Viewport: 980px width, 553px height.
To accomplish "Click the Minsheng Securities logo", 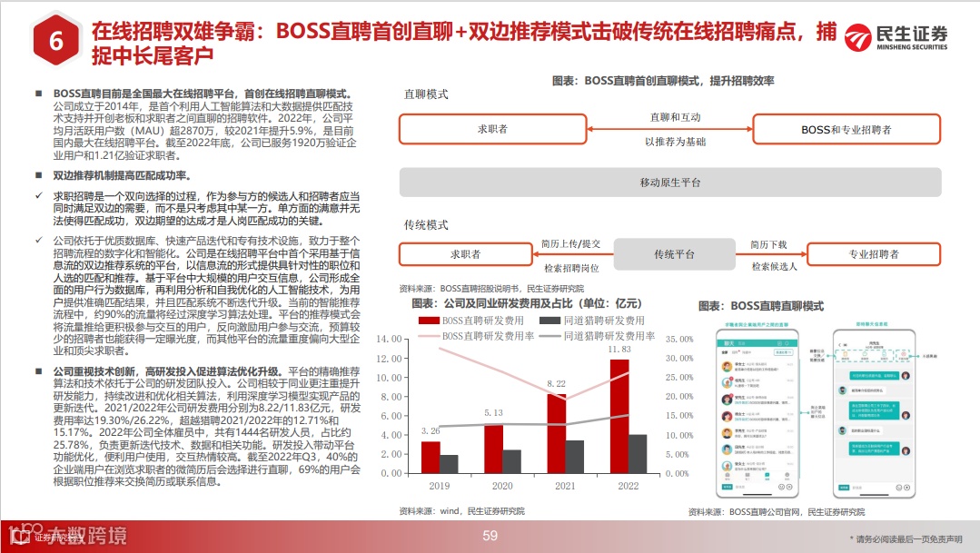I will [x=896, y=37].
